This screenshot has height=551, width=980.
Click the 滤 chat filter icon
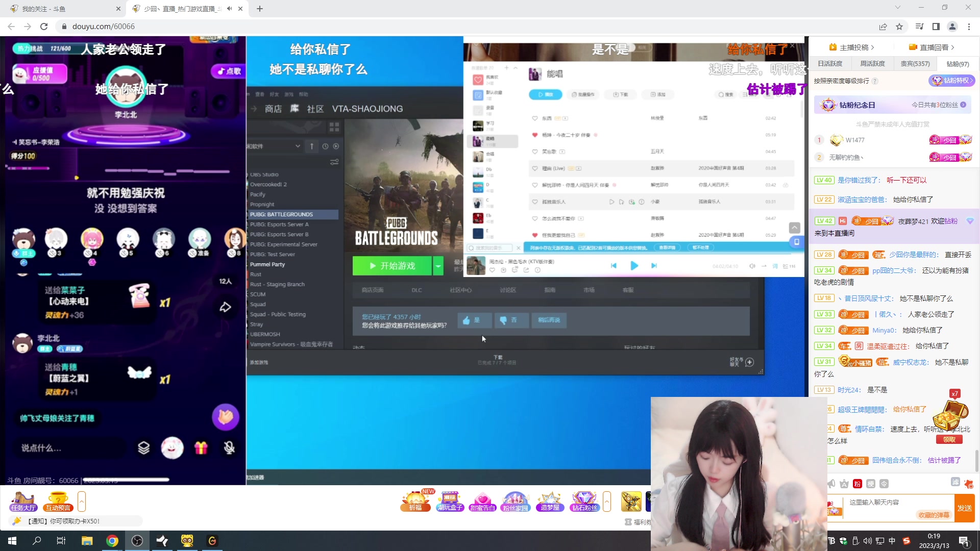(955, 482)
